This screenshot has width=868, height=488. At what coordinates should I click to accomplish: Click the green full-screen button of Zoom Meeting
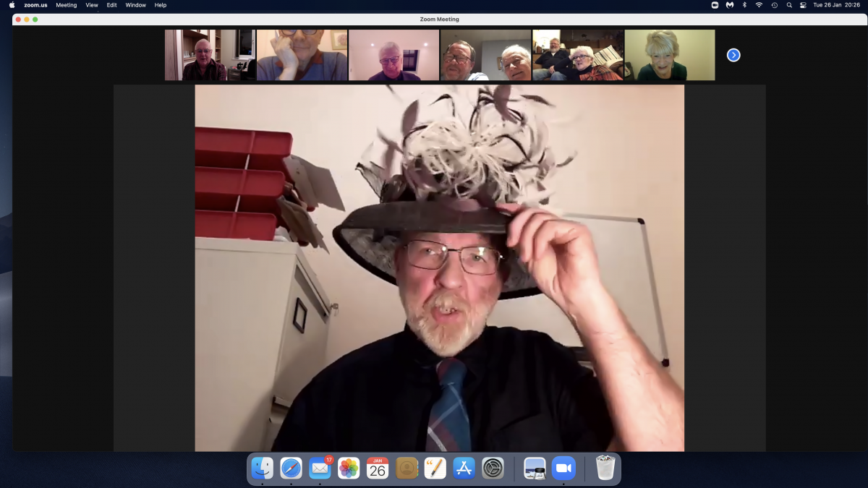[35, 20]
